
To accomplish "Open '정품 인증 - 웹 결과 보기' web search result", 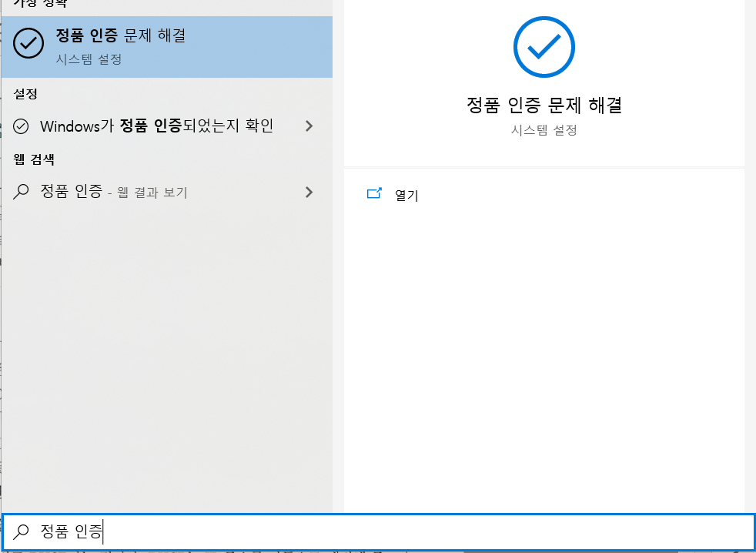I will click(x=167, y=192).
